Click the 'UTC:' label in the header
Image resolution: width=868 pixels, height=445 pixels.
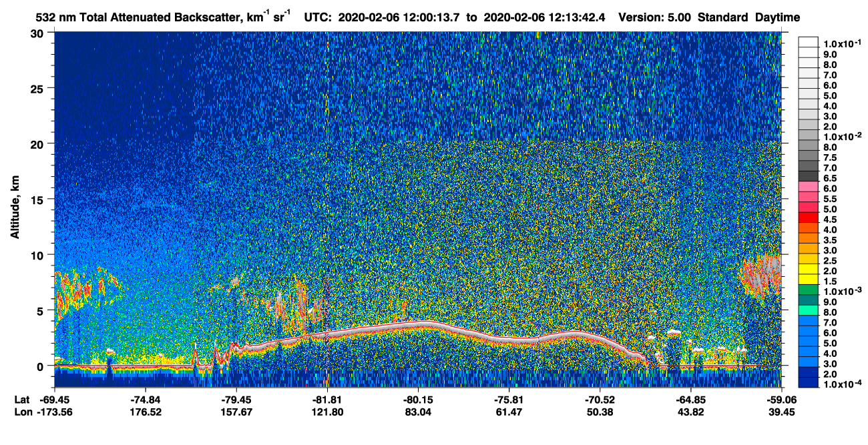pyautogui.click(x=317, y=18)
